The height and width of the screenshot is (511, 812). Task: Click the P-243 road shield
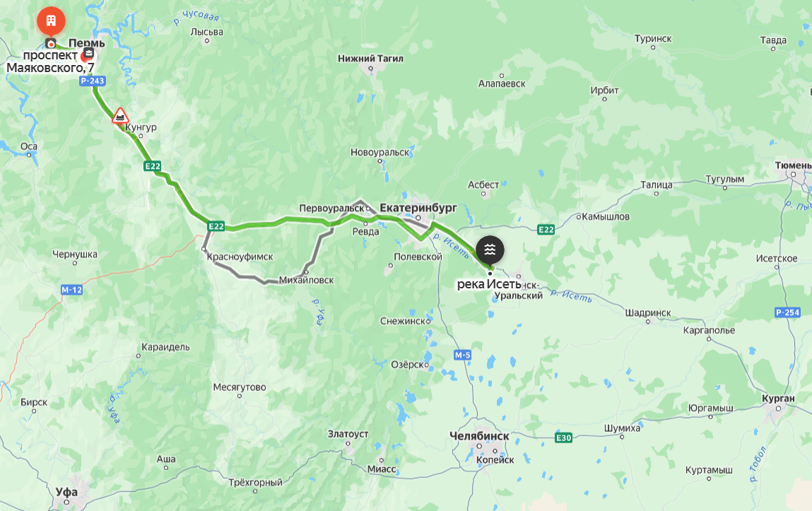tap(93, 81)
